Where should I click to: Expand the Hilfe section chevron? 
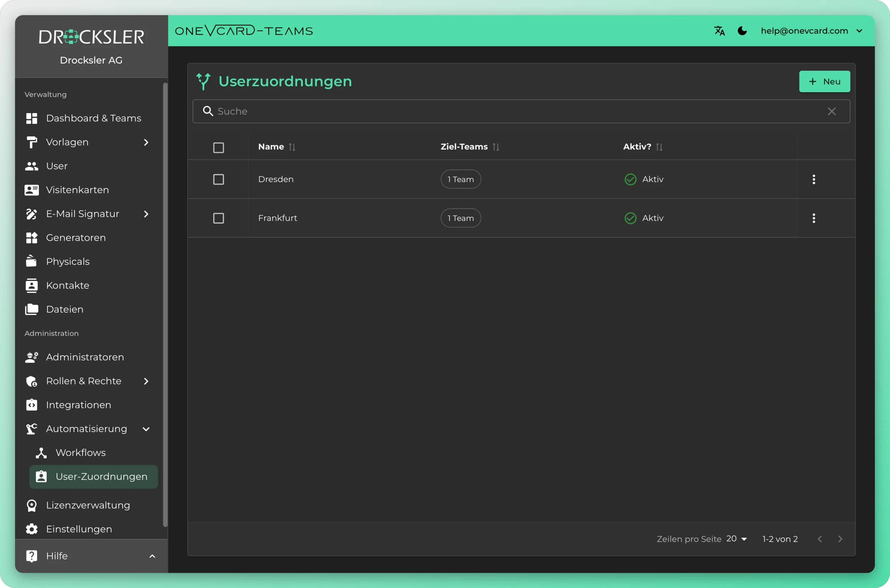pyautogui.click(x=152, y=556)
